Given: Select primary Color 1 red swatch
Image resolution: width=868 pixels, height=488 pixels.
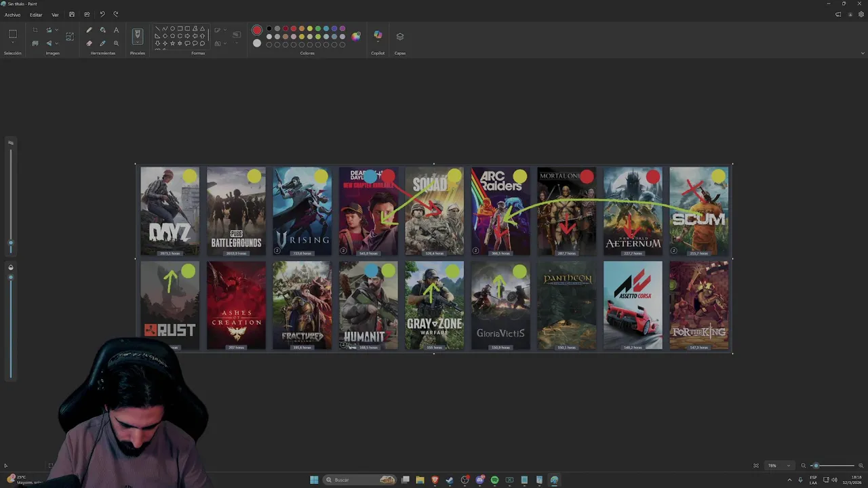Looking at the screenshot, I should click(257, 30).
